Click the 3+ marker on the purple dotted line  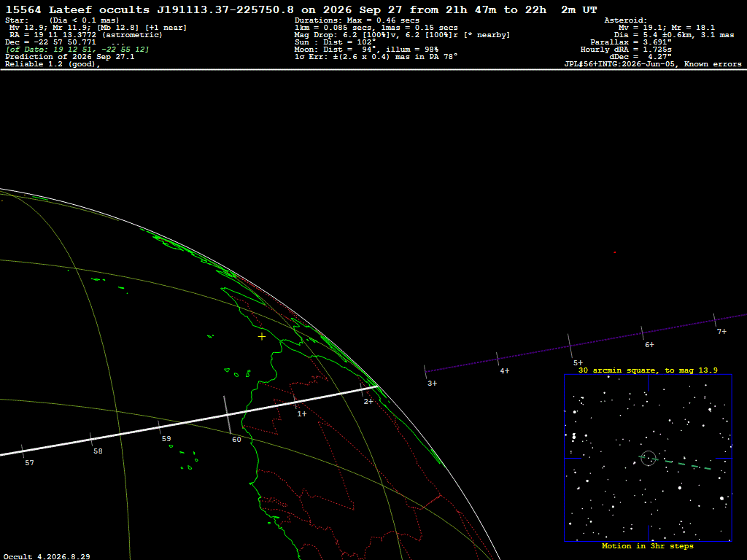pyautogui.click(x=432, y=384)
